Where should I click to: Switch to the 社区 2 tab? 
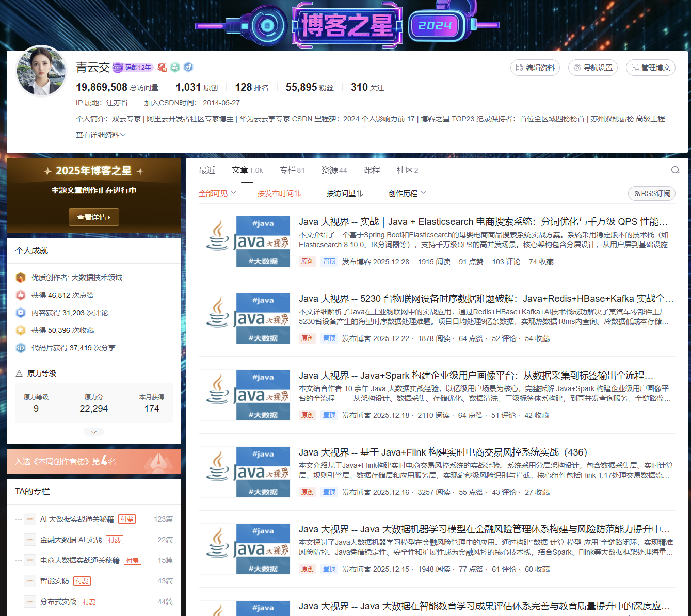(408, 170)
